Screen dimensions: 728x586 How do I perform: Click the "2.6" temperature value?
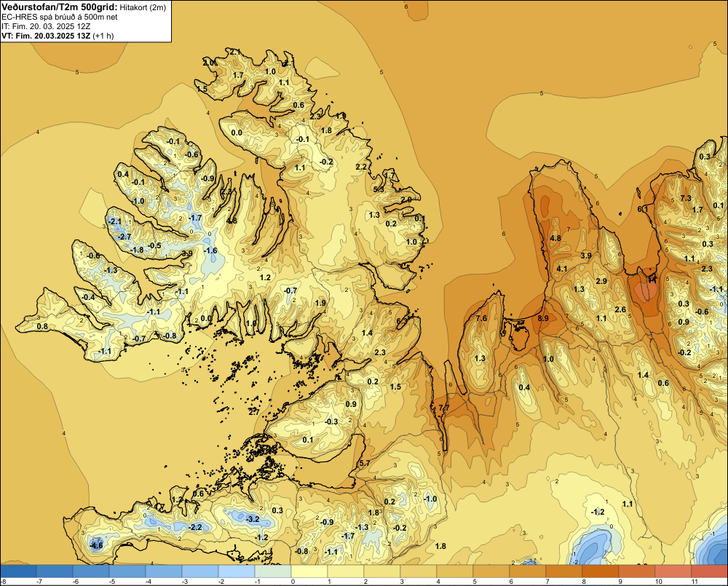(x=620, y=309)
